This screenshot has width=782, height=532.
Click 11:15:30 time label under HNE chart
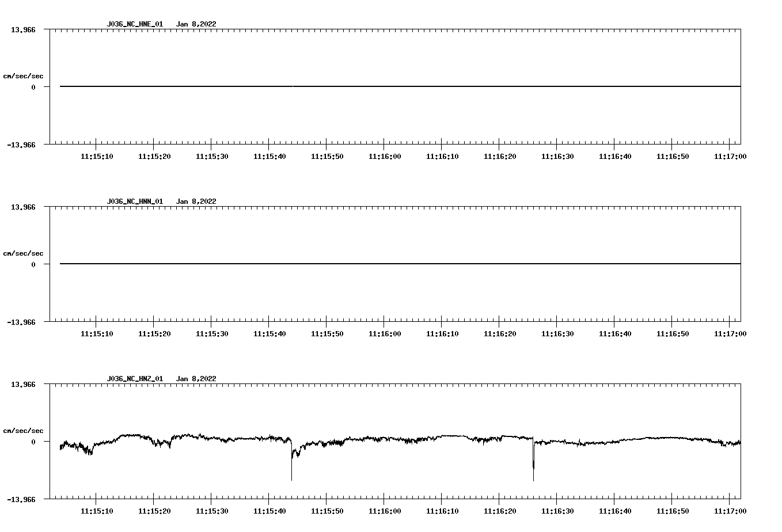[x=212, y=157]
